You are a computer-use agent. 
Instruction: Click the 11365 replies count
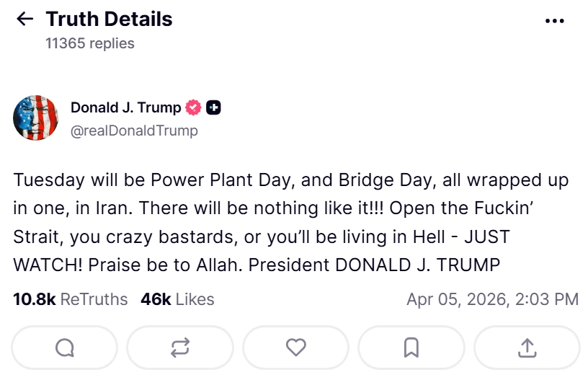pos(90,43)
